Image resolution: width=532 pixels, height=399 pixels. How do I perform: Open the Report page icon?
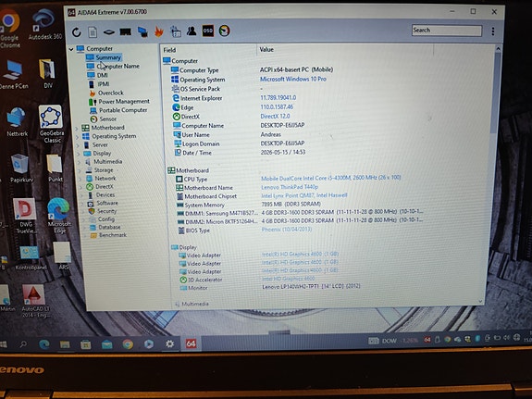click(93, 31)
